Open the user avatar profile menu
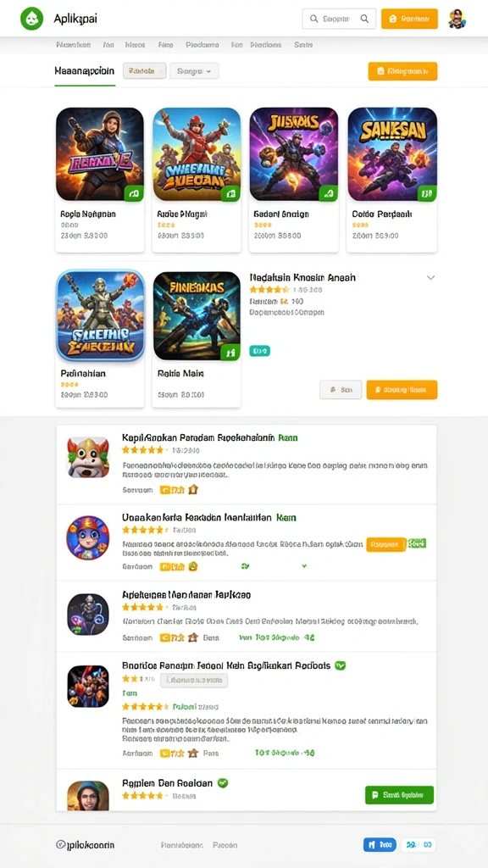 (x=457, y=19)
